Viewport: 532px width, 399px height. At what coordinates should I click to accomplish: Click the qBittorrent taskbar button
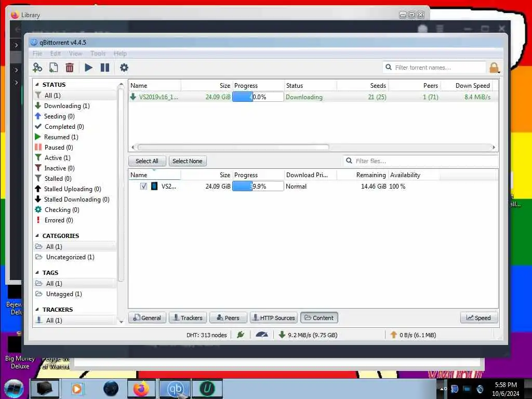coord(175,389)
